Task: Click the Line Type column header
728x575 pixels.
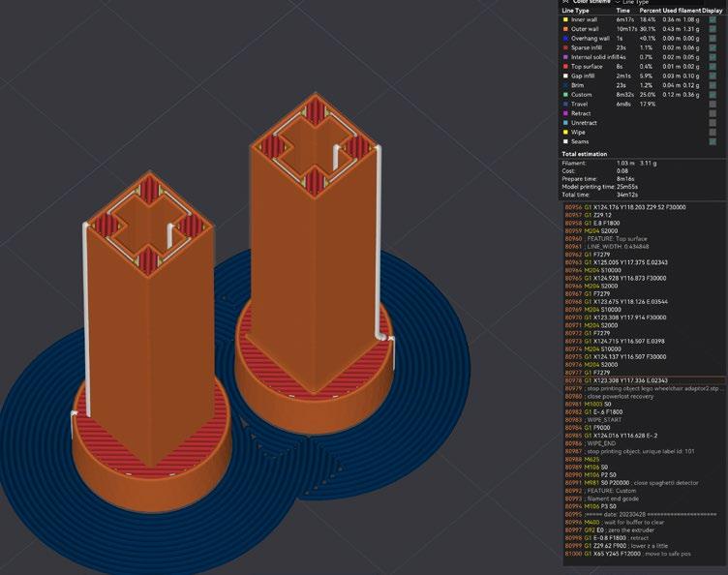Action: [x=575, y=11]
